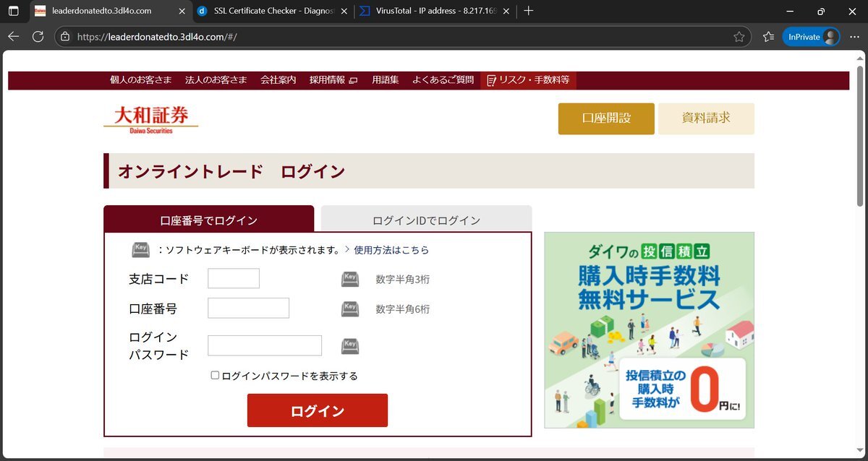Click the keyboard icon in the help line
This screenshot has width=868, height=461.
click(140, 249)
